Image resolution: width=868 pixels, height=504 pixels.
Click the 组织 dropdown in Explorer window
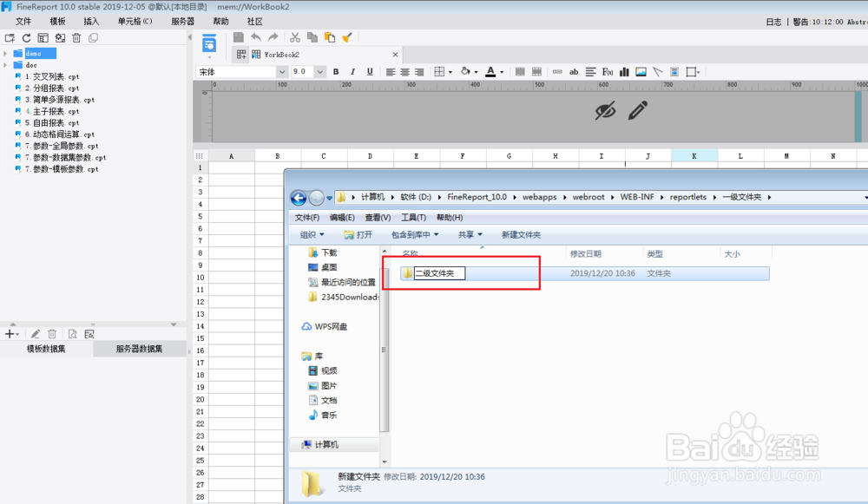point(312,234)
